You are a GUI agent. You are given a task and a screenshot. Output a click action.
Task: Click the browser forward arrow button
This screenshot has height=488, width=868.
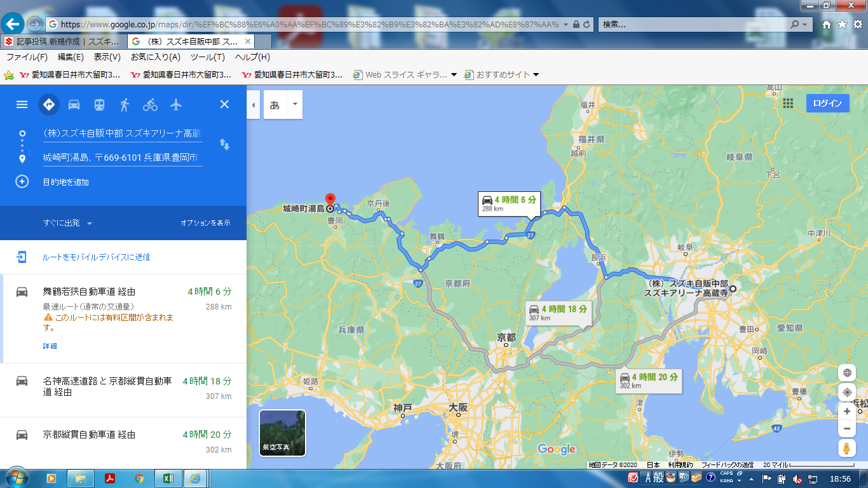tap(34, 24)
